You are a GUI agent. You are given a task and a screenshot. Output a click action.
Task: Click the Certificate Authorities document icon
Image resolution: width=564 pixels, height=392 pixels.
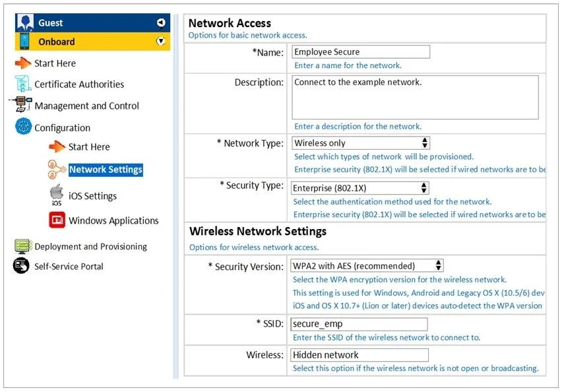pos(23,84)
